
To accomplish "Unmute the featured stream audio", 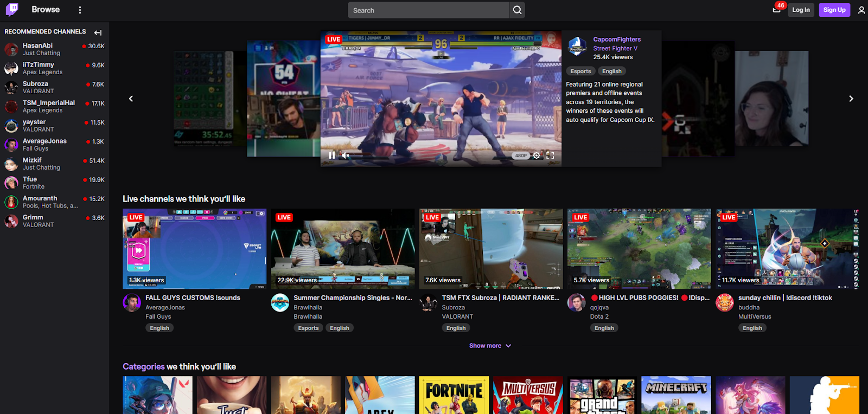I will (345, 156).
